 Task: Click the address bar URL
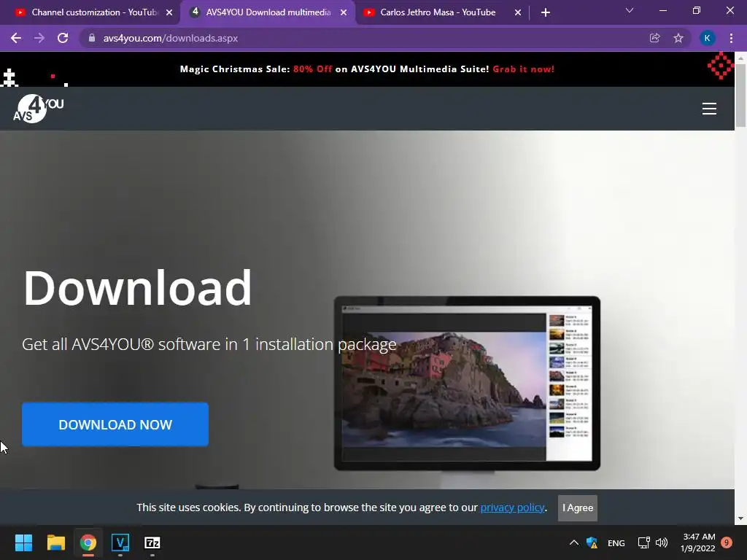pos(171,38)
